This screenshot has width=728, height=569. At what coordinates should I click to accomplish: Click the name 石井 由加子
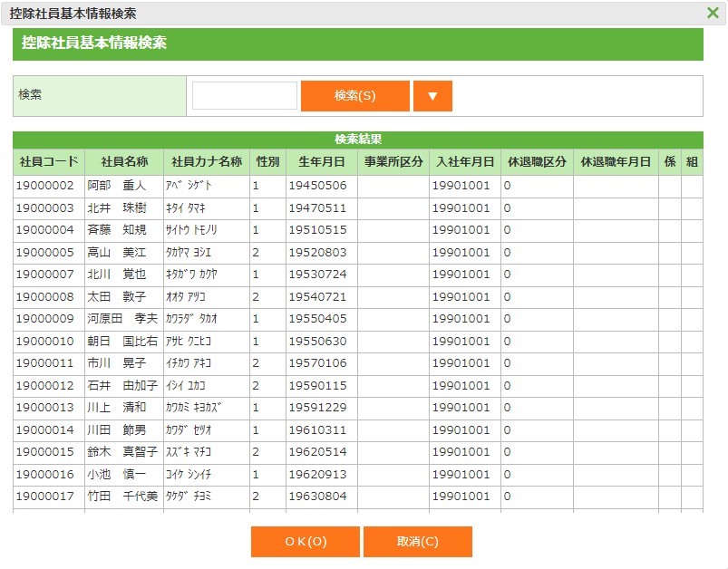click(x=122, y=386)
